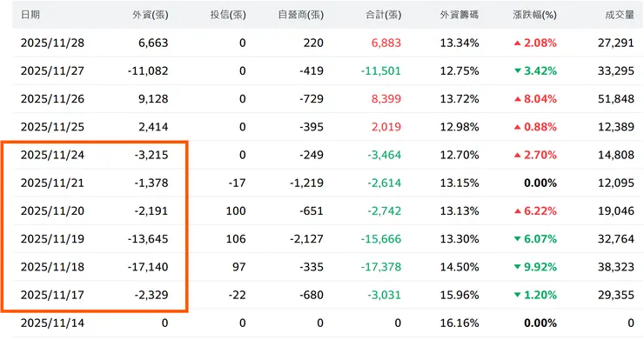Click the 9.92% price change

pyautogui.click(x=535, y=267)
